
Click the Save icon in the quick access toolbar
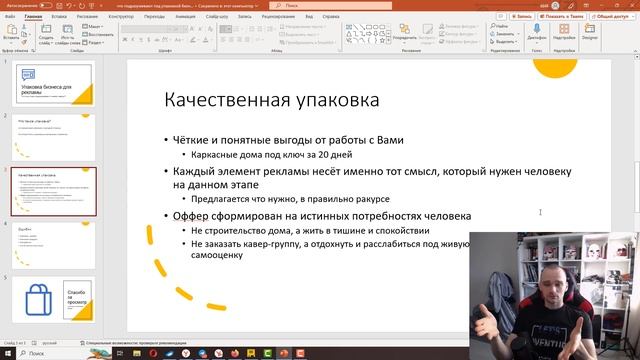60,6
